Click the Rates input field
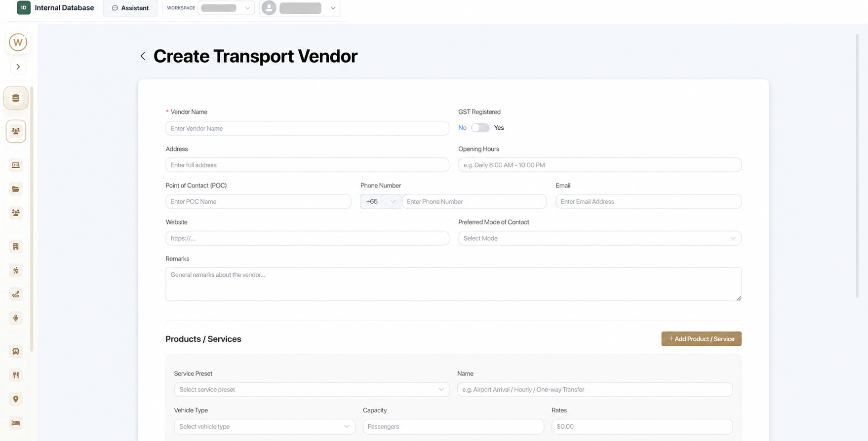868x441 pixels. click(642, 427)
